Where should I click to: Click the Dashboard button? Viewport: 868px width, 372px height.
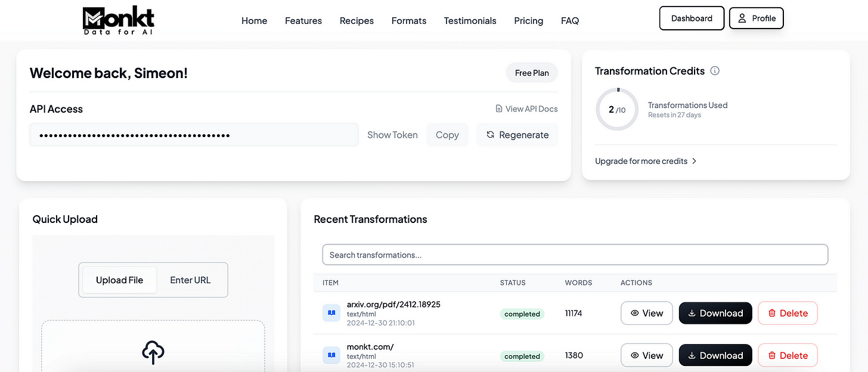(x=692, y=18)
